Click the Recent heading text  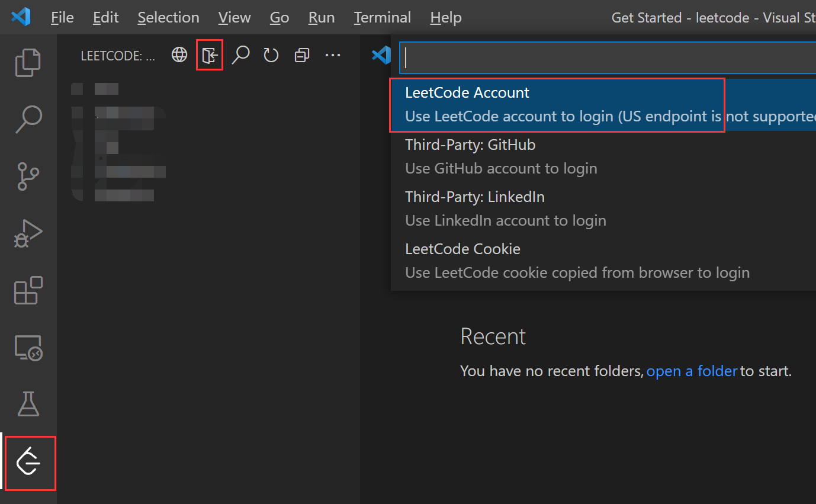click(493, 336)
